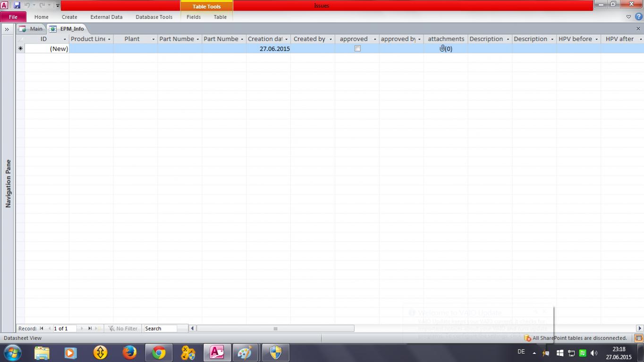Select the new record row selector asterisk

tap(20, 49)
